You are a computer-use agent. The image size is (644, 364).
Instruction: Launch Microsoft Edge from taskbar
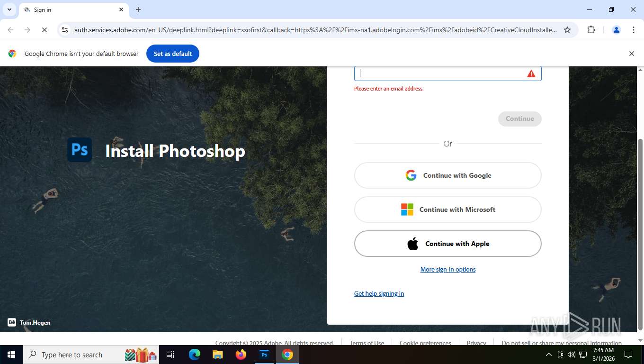195,355
